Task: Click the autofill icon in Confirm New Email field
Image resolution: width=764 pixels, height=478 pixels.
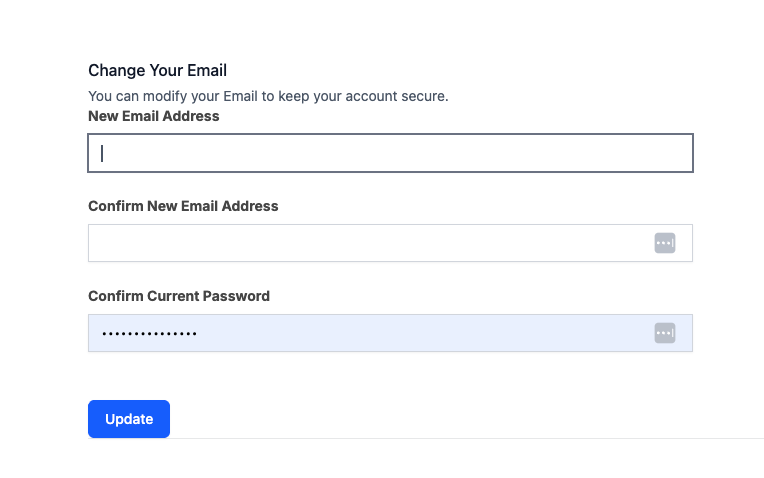Action: click(x=665, y=243)
